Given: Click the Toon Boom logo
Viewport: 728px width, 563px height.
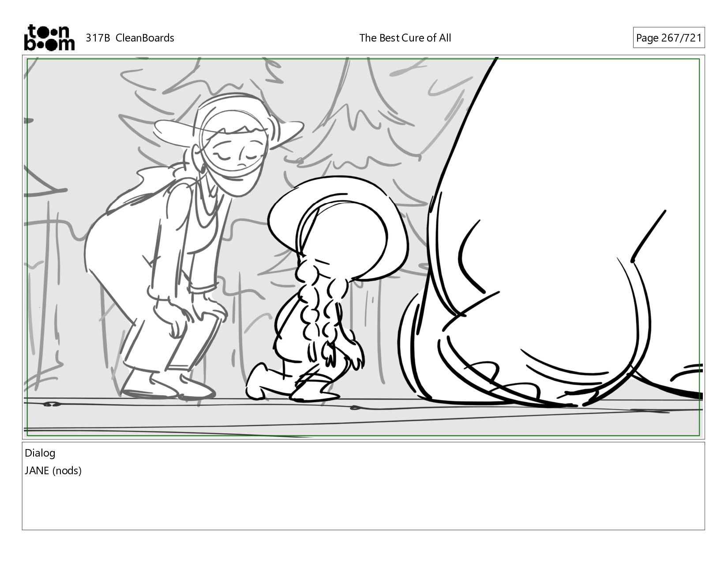Looking at the screenshot, I should pos(49,38).
